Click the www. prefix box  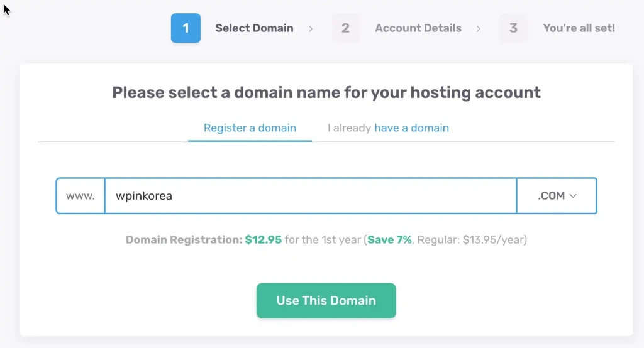coord(80,196)
